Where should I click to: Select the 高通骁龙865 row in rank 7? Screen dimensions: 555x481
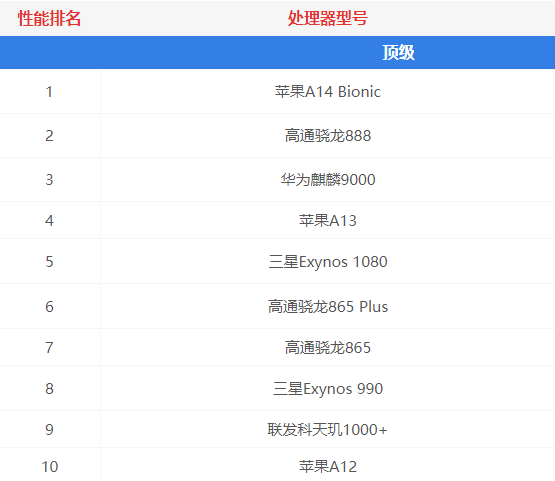pyautogui.click(x=328, y=348)
